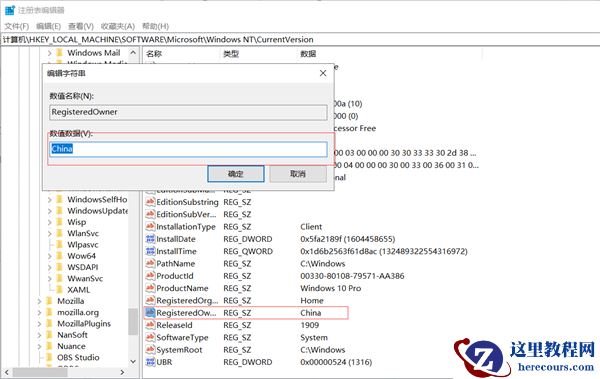Expand the Wow64 tree node

click(x=49, y=256)
